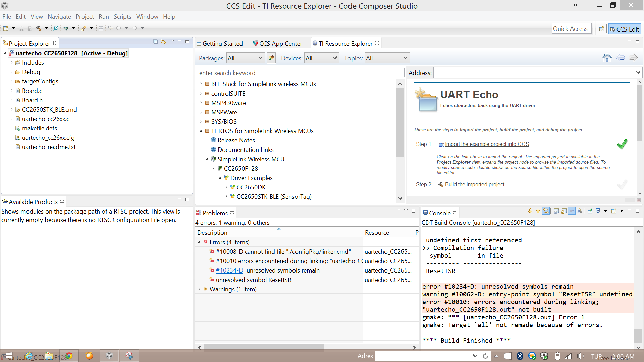Click the Description column header

coord(279,233)
